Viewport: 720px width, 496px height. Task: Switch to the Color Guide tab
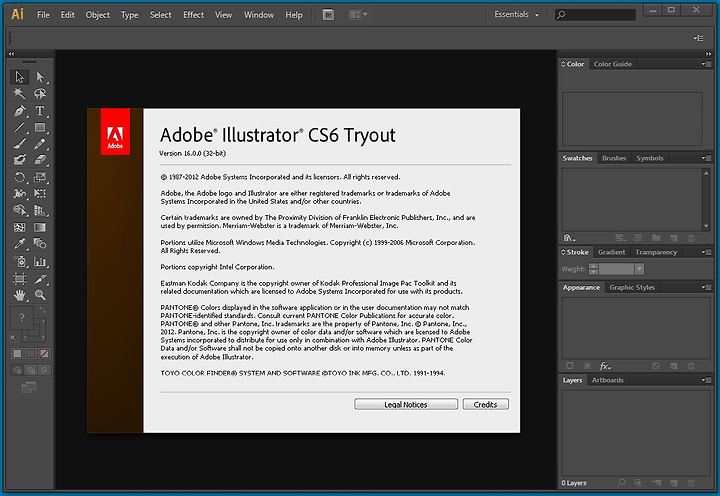pos(613,64)
